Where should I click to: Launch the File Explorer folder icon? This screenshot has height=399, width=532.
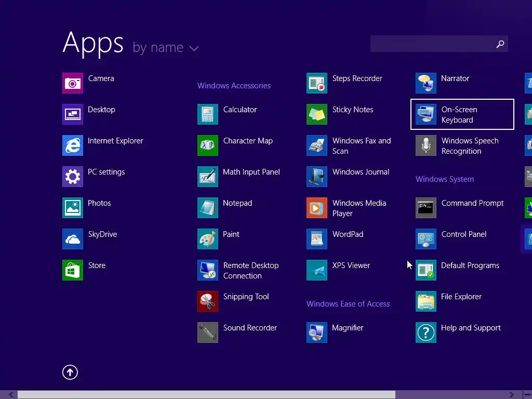pyautogui.click(x=426, y=302)
